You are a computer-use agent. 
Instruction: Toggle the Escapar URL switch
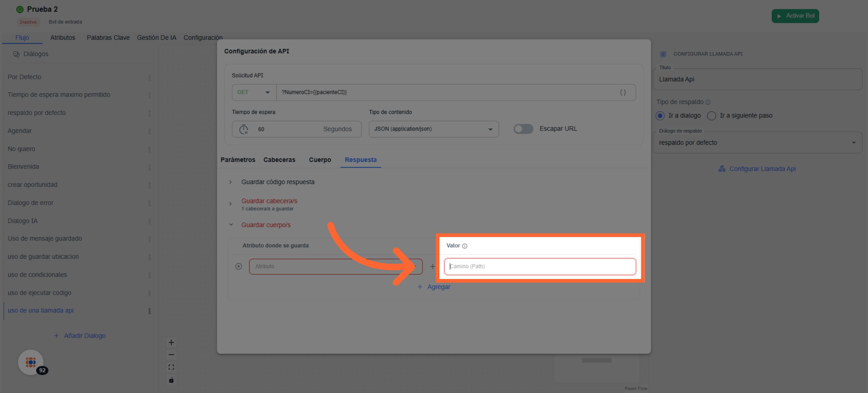coord(523,129)
